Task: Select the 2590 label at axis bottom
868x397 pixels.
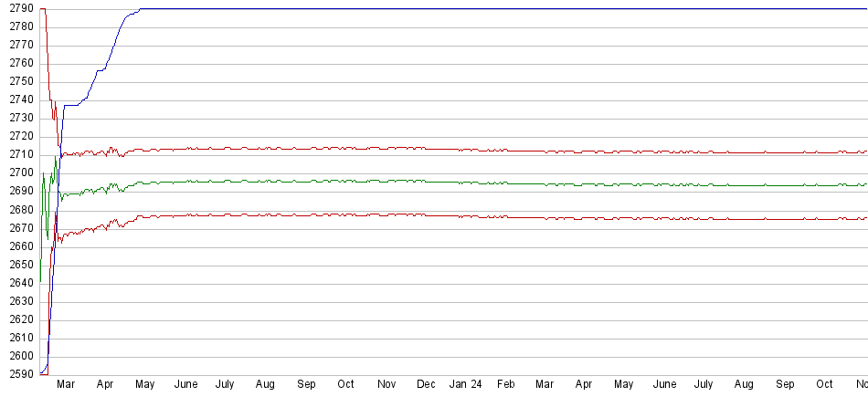Action: pos(18,374)
